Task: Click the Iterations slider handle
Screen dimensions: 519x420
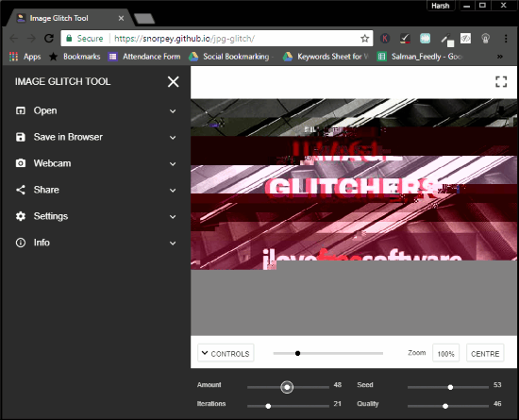Action: 268,406
